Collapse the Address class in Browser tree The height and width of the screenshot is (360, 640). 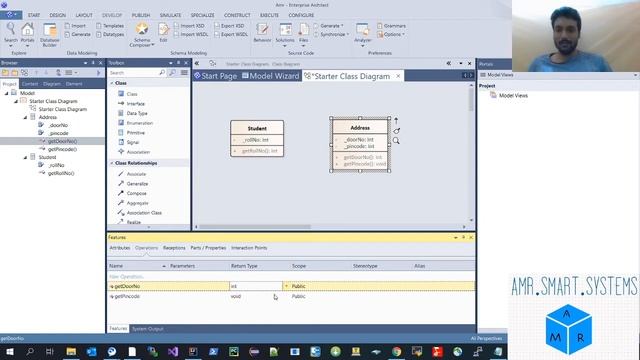[x=25, y=117]
